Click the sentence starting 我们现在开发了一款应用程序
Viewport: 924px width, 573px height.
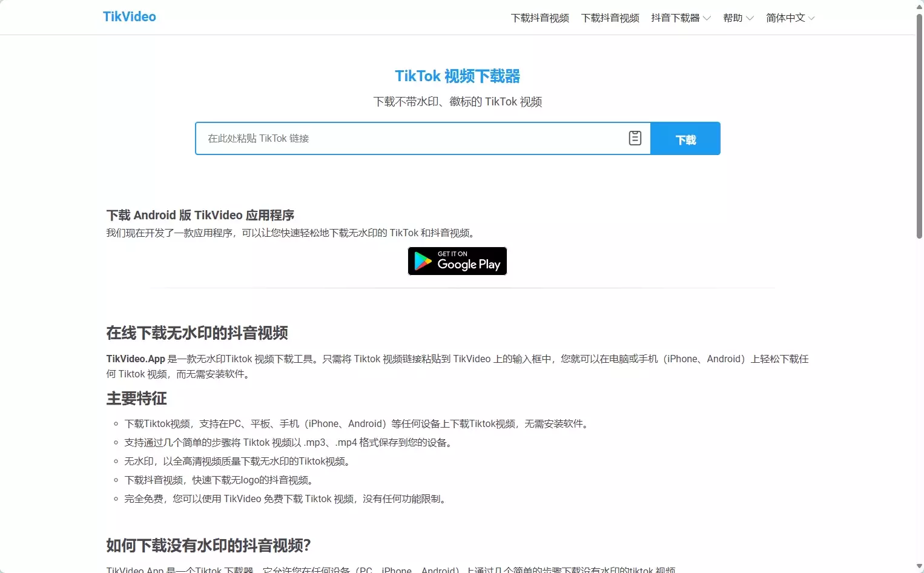click(292, 233)
